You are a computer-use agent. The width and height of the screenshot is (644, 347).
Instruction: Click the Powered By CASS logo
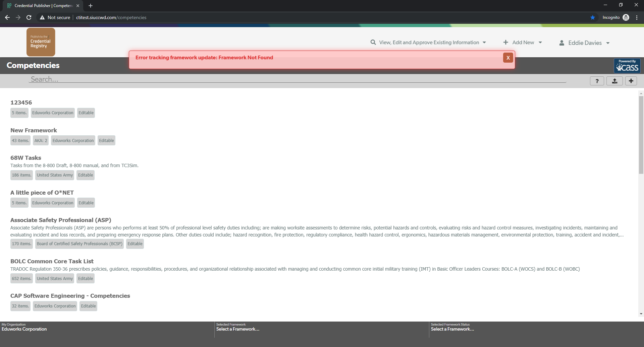(x=627, y=66)
